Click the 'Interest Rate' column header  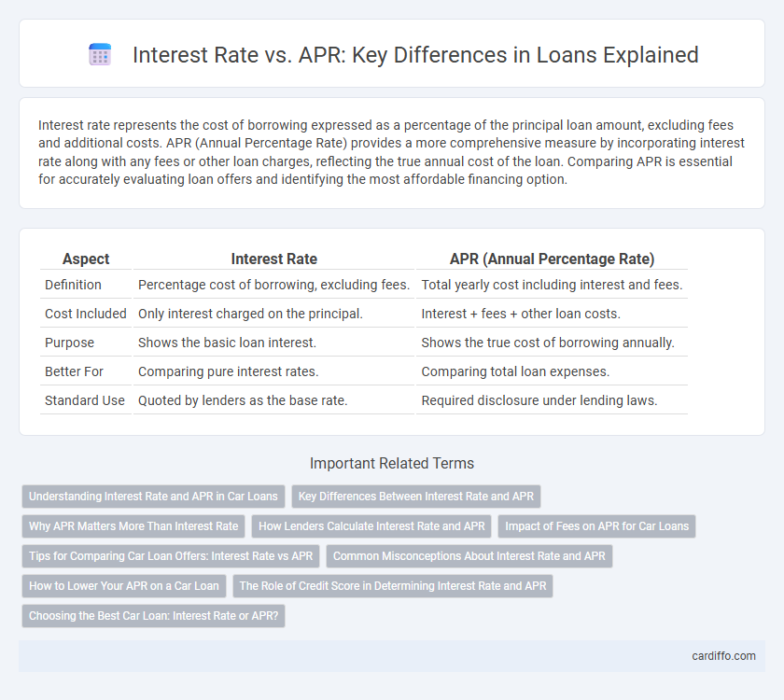pos(274,259)
